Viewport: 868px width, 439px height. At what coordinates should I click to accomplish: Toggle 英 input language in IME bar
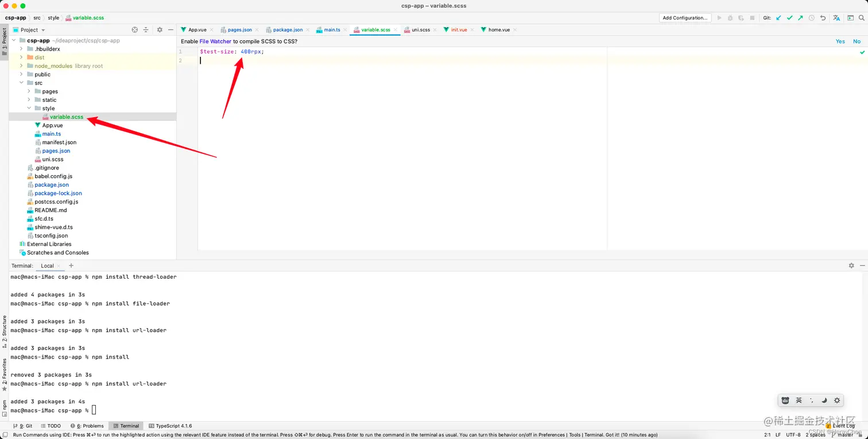799,401
